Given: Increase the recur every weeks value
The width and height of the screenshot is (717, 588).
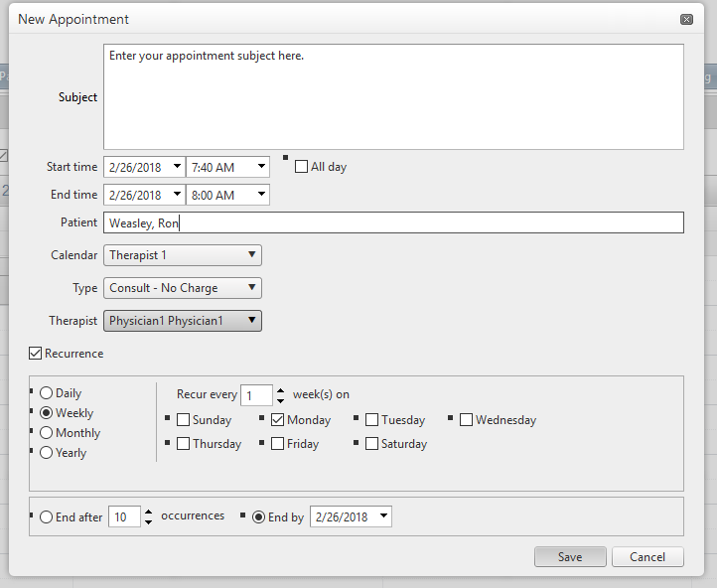Looking at the screenshot, I should click(280, 390).
